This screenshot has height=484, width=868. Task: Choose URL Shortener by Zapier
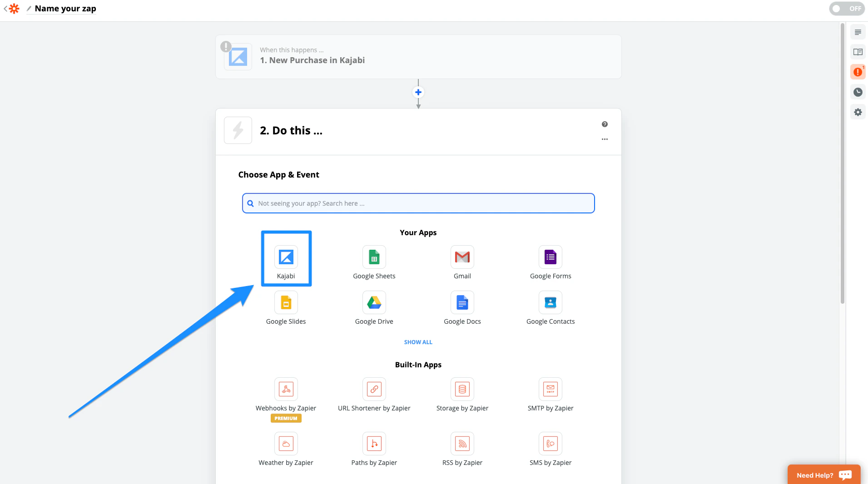(x=374, y=389)
